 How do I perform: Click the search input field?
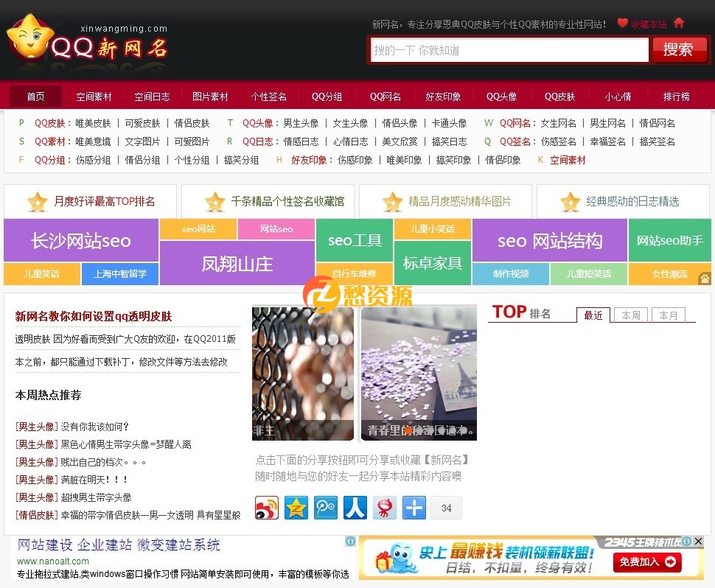[x=509, y=50]
